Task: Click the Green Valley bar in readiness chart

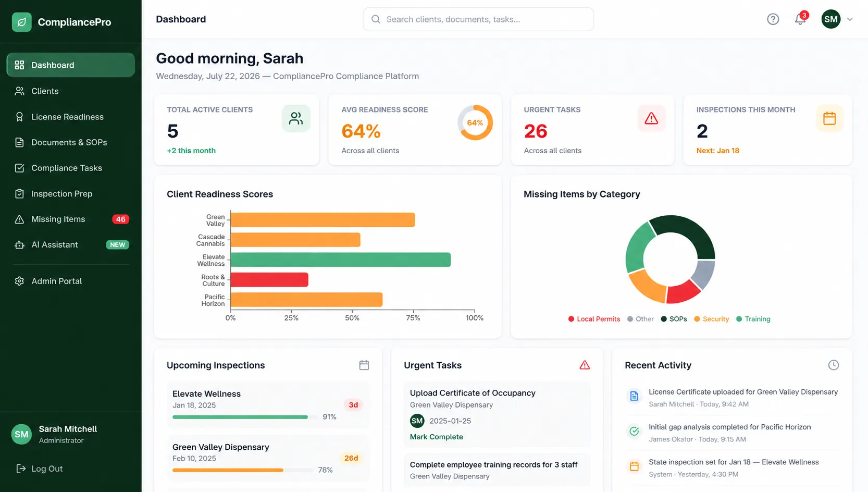Action: [323, 220]
